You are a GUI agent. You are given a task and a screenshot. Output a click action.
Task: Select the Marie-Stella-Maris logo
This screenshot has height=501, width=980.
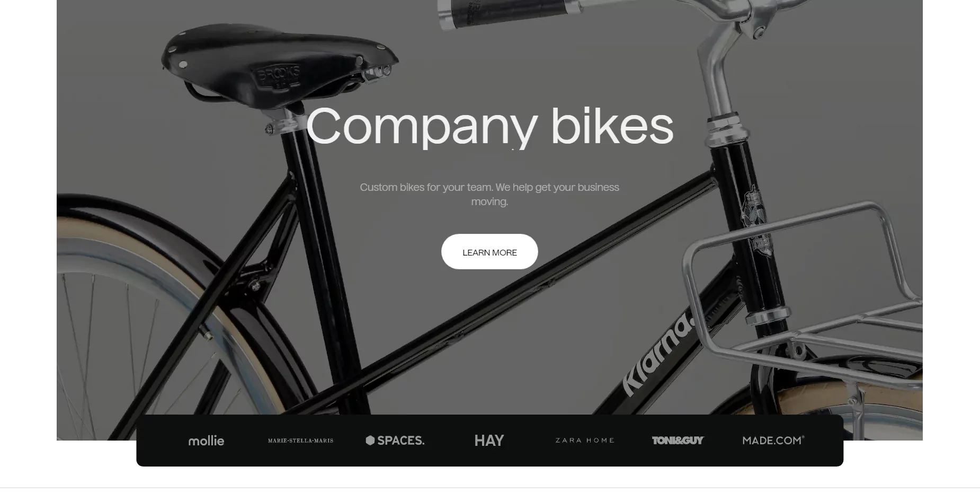coord(300,441)
